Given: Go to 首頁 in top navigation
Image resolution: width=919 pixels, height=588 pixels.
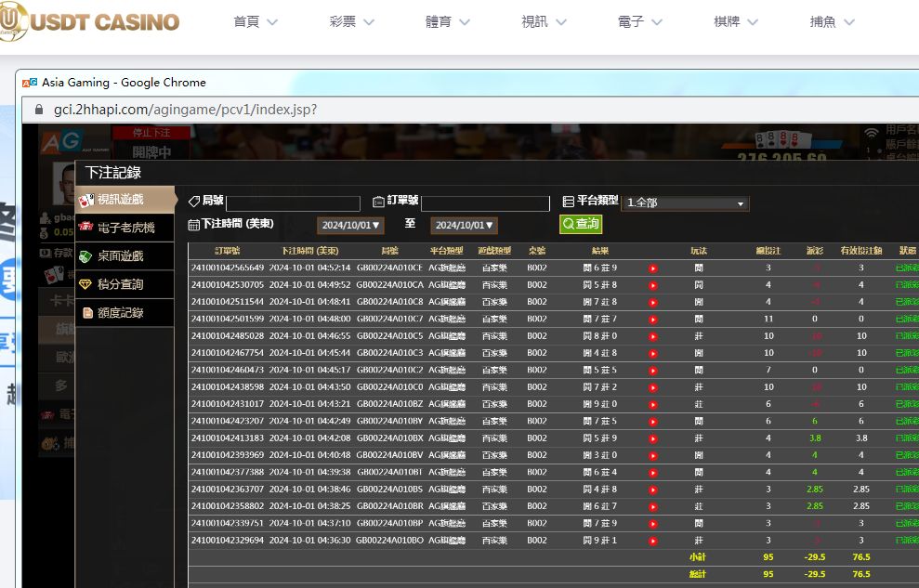Looking at the screenshot, I should (255, 22).
